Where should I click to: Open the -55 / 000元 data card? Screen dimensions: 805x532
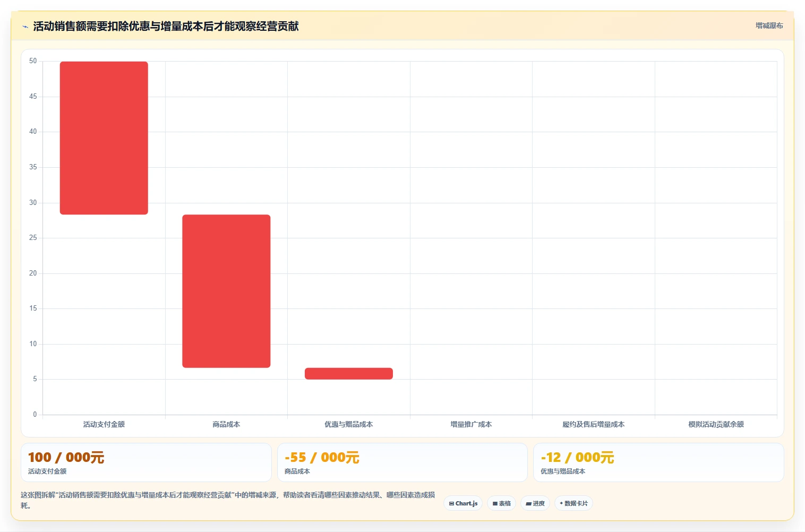click(x=402, y=462)
